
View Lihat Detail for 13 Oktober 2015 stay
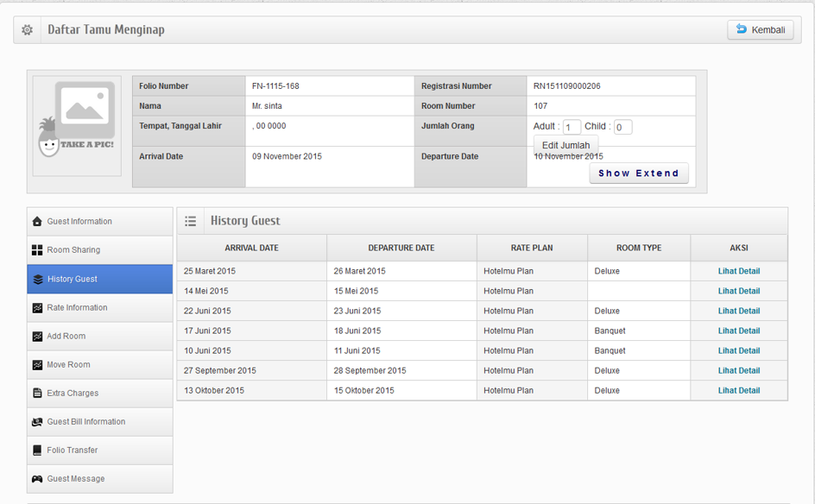click(738, 391)
